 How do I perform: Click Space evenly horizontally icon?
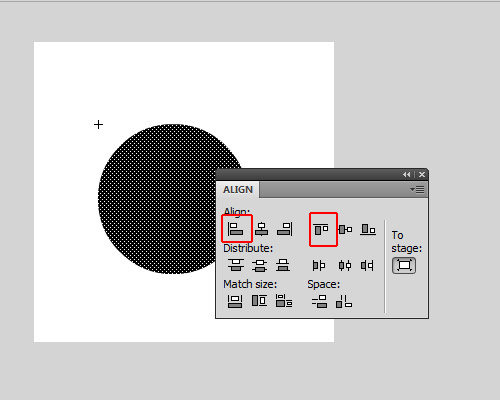pos(344,301)
